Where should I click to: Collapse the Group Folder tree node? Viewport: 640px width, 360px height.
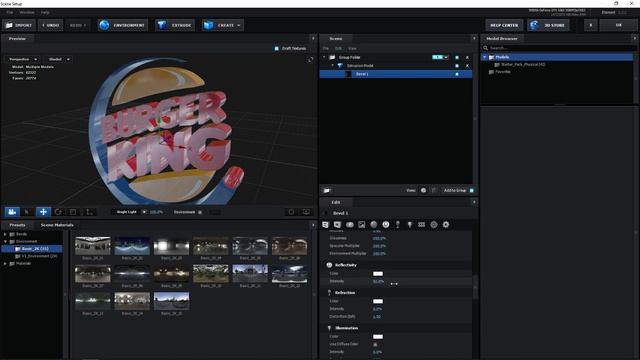click(x=324, y=58)
